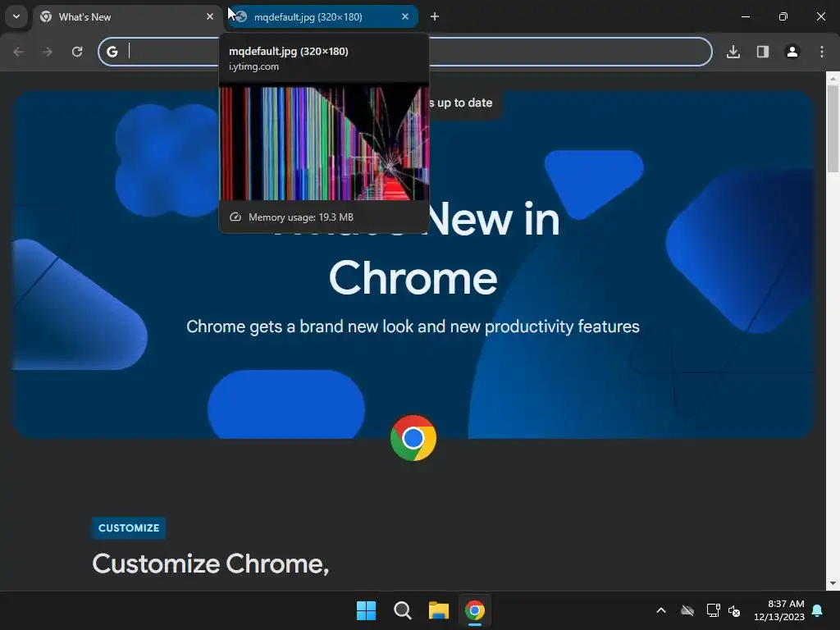Open the clock showing 8:37 AM
This screenshot has width=840, height=630.
(779, 610)
